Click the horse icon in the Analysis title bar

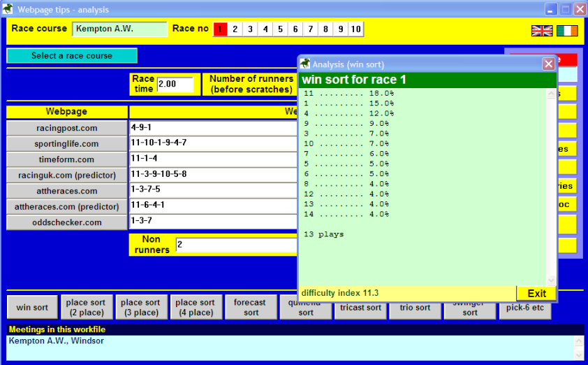pyautogui.click(x=304, y=64)
